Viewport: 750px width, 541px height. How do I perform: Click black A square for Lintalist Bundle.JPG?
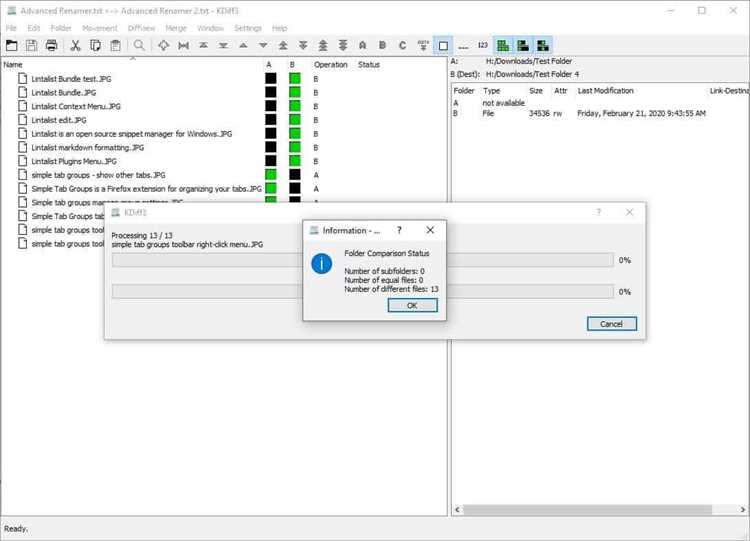(271, 92)
